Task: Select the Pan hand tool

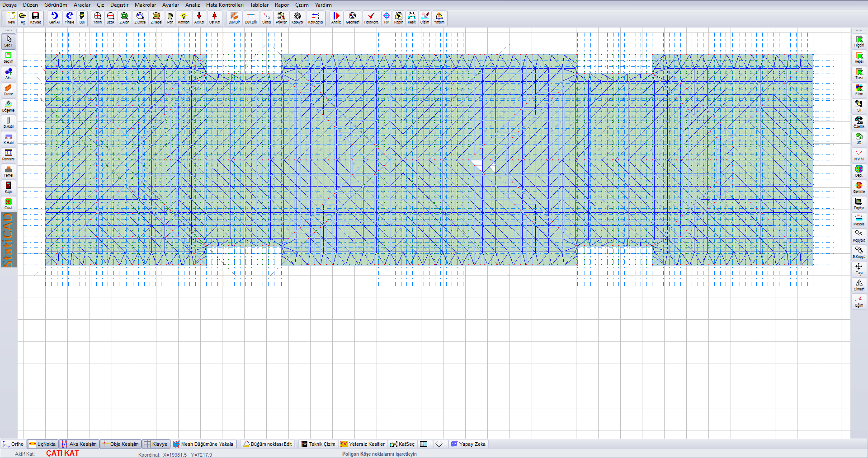Action: tap(170, 18)
